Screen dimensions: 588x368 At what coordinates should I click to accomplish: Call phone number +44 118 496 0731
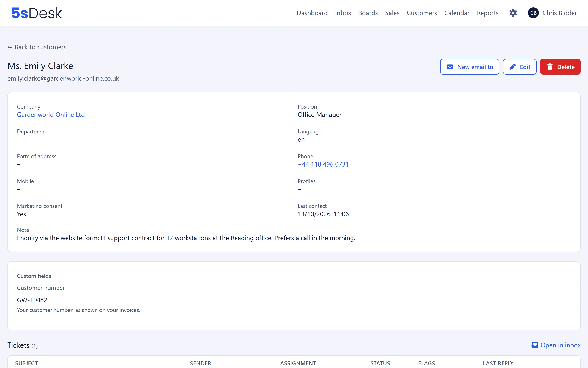[x=323, y=164]
